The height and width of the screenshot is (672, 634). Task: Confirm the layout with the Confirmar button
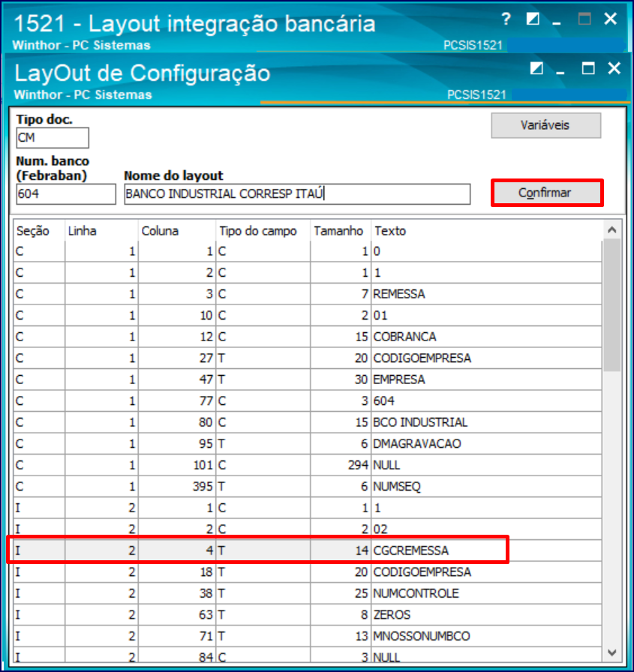click(547, 193)
